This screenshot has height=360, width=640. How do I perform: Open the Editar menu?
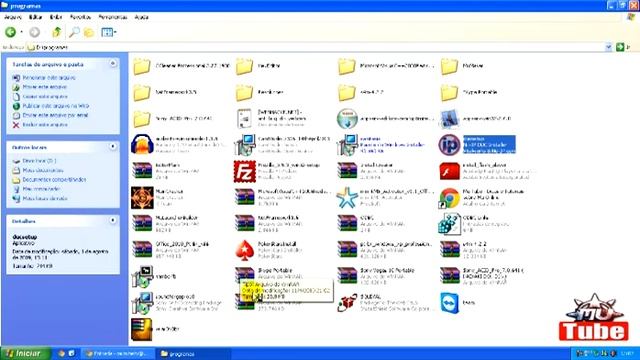point(36,17)
